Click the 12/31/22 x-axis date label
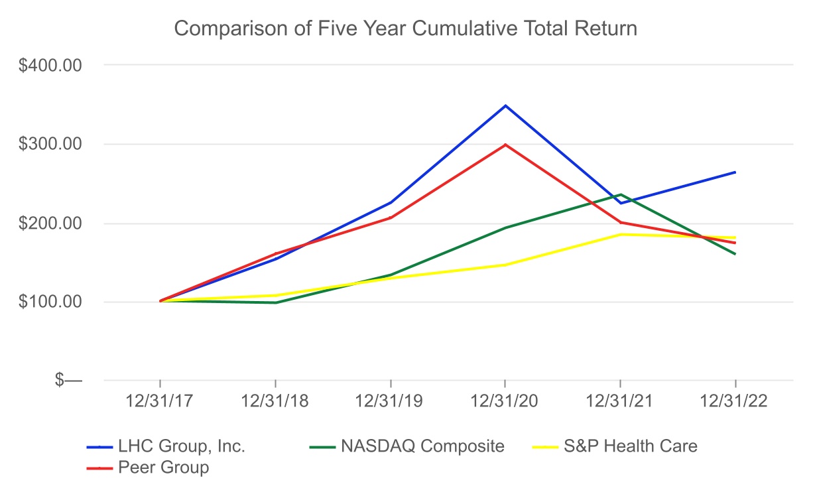Viewport: 813px width, 504px height. click(735, 402)
